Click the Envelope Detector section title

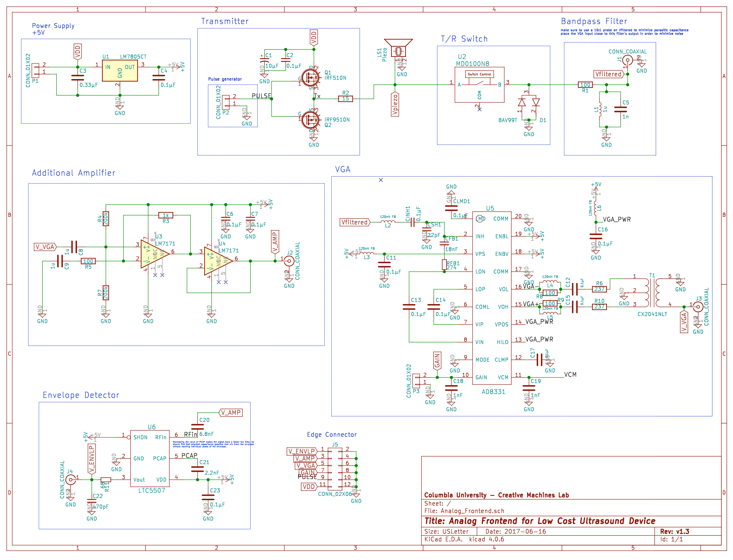(81, 395)
